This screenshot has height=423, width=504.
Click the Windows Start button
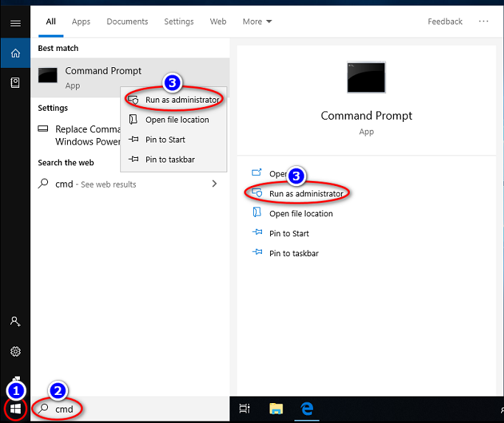(x=15, y=408)
